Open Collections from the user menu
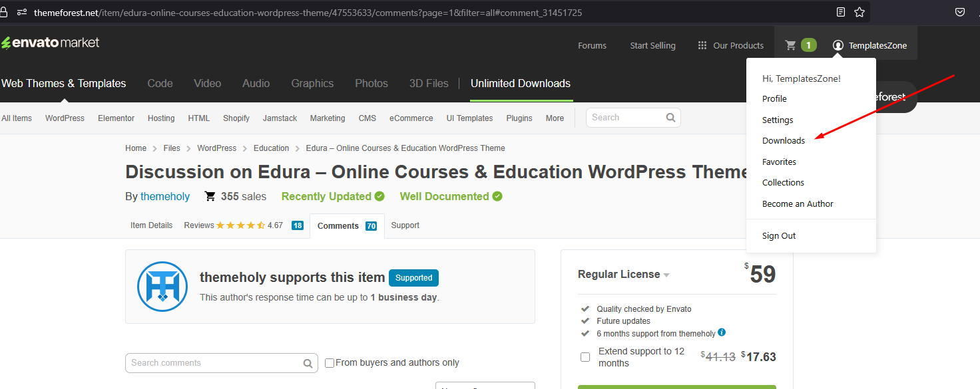The image size is (980, 389). (783, 182)
